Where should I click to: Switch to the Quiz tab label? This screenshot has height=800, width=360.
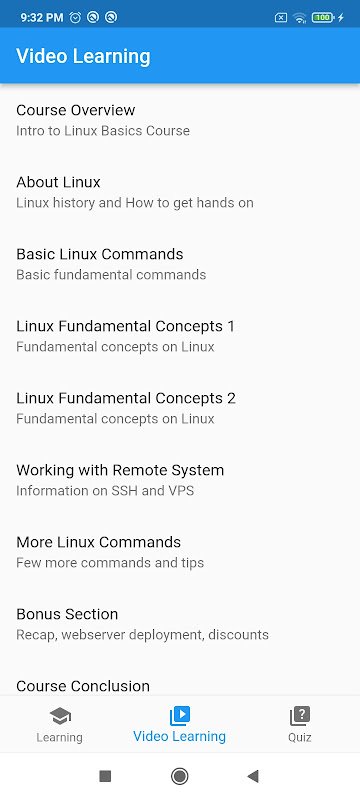[x=299, y=737]
